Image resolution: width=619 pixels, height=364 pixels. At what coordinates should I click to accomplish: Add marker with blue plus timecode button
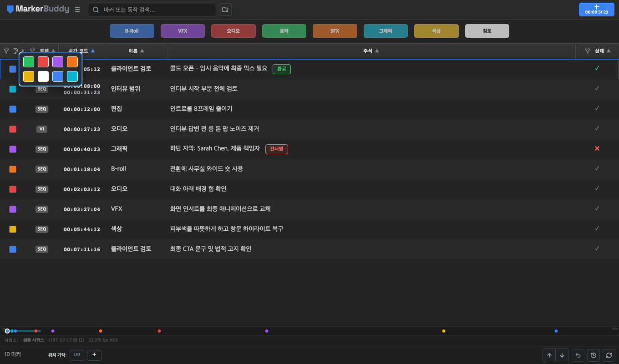597,10
